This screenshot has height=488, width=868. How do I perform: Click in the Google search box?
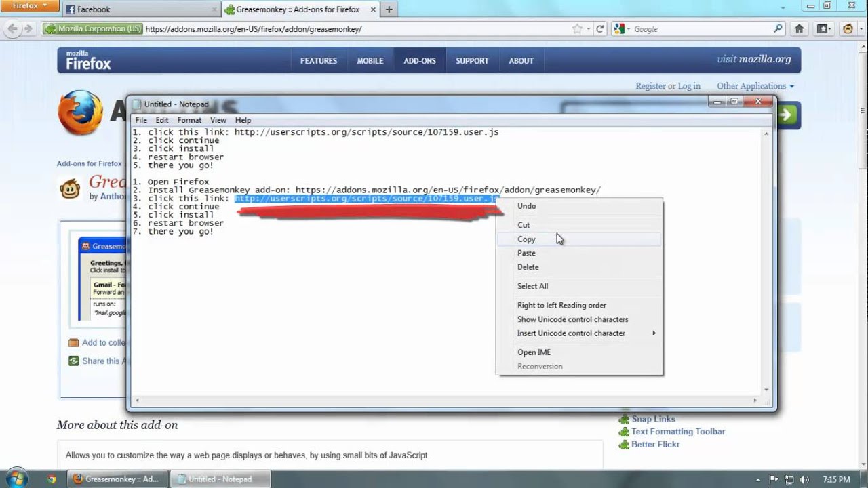coord(702,29)
